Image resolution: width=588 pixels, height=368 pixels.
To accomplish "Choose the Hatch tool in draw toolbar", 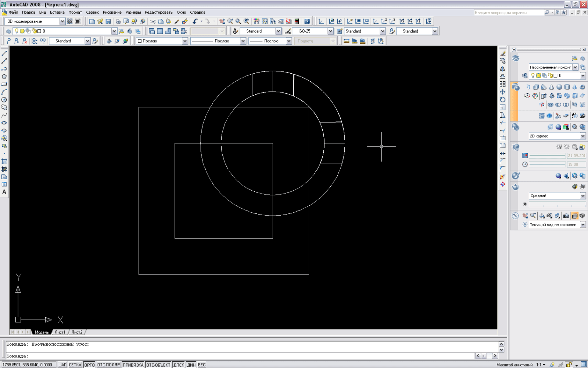I will tap(4, 162).
